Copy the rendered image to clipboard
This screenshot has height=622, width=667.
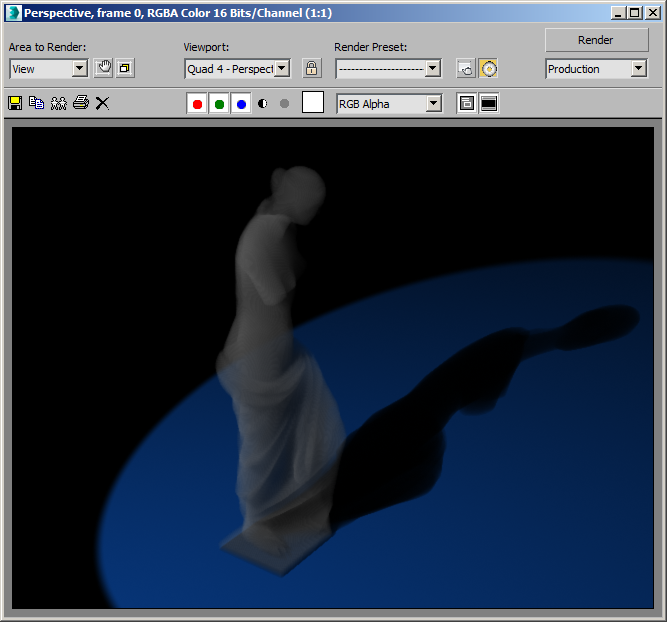[x=37, y=103]
